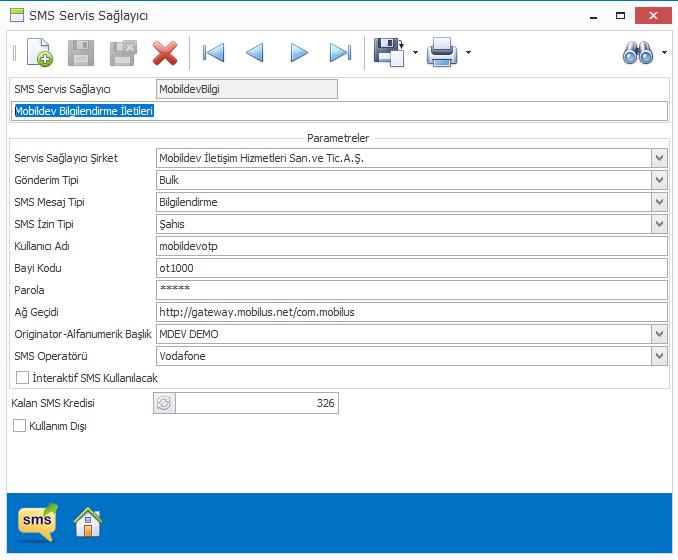Viewport: 678px width, 560px height.
Task: Expand the Originator-Alfanumerik Başlık dropdown
Action: (x=659, y=334)
